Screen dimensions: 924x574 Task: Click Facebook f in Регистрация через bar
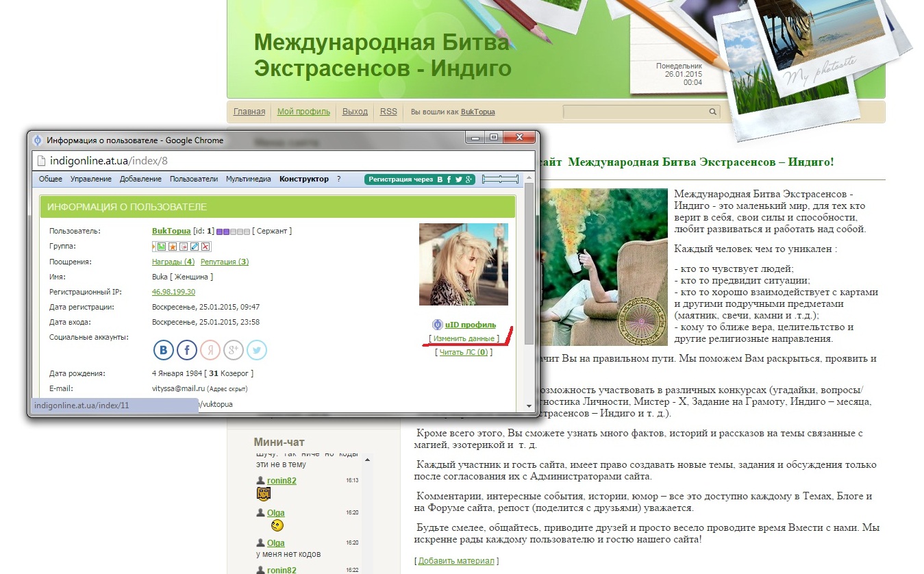pos(449,179)
